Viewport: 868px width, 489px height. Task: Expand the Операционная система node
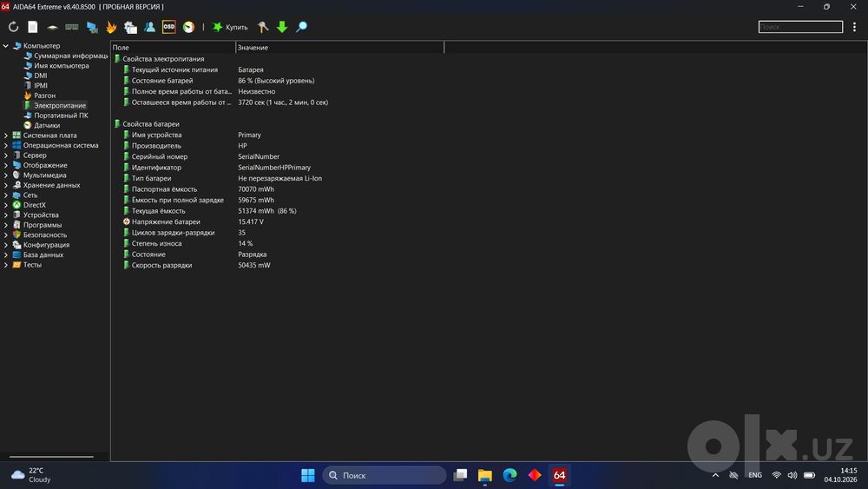pos(6,146)
